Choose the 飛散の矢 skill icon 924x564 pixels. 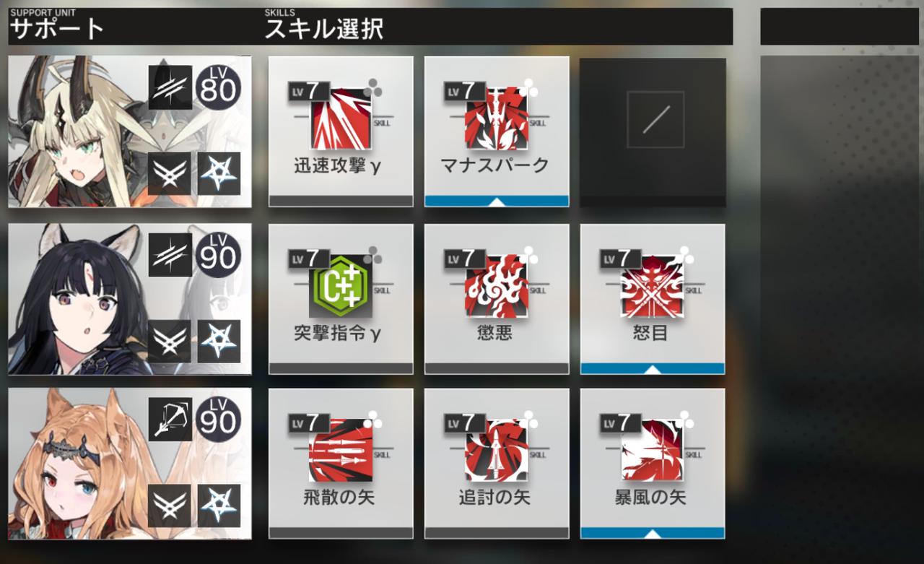pos(341,451)
